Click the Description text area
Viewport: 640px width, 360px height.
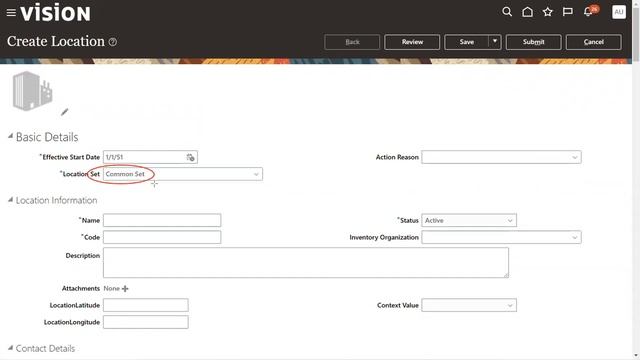click(306, 262)
